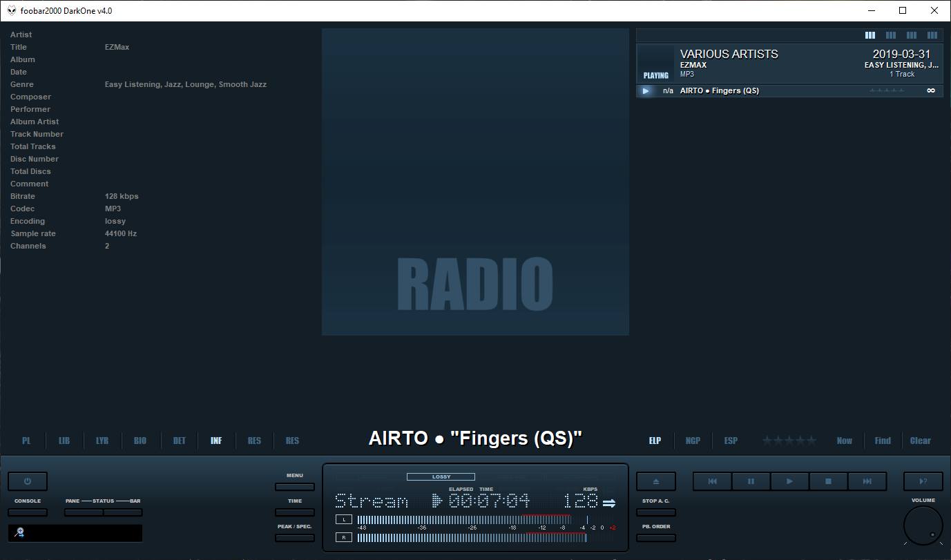Switch to the INF tab
951x560 pixels.
(x=216, y=441)
